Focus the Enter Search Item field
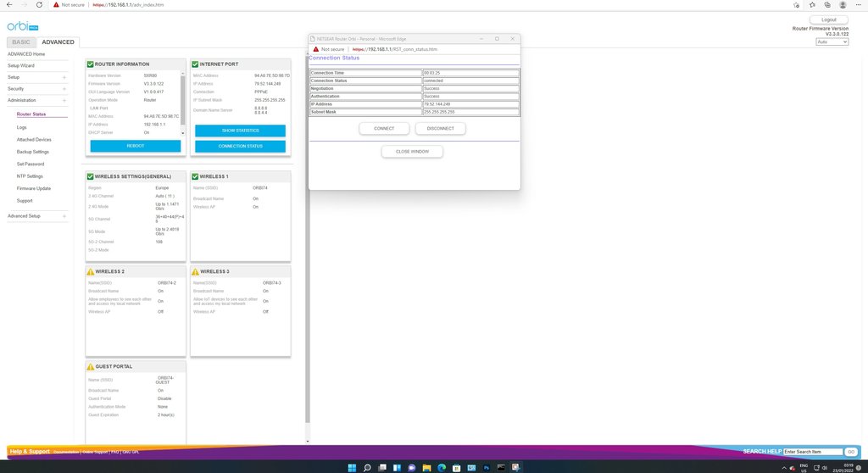The image size is (868, 473). pos(813,452)
